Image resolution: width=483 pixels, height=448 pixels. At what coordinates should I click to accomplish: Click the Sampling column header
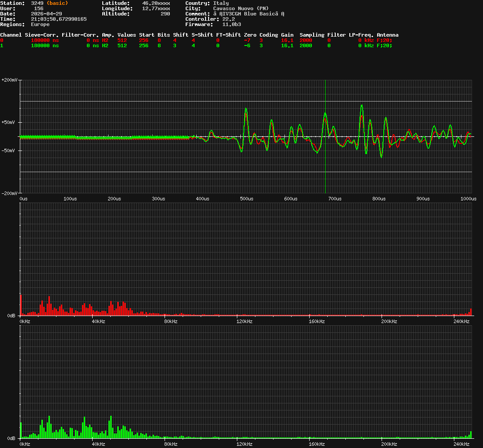point(312,35)
